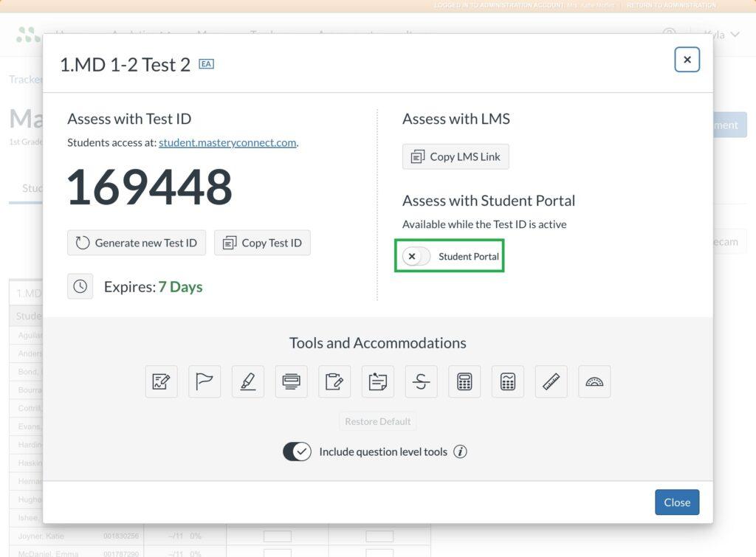Select the line reader masking tool

(291, 381)
